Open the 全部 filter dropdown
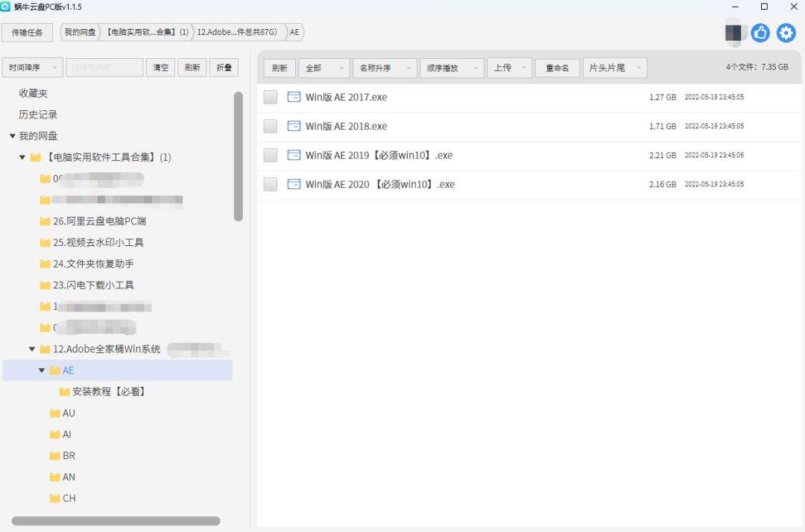This screenshot has height=532, width=805. coord(324,68)
